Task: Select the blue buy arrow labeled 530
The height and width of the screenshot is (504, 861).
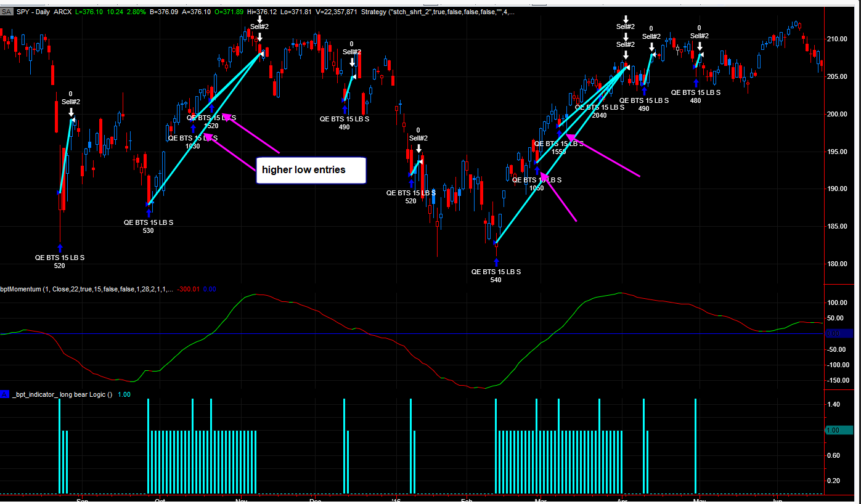Action: [x=149, y=213]
